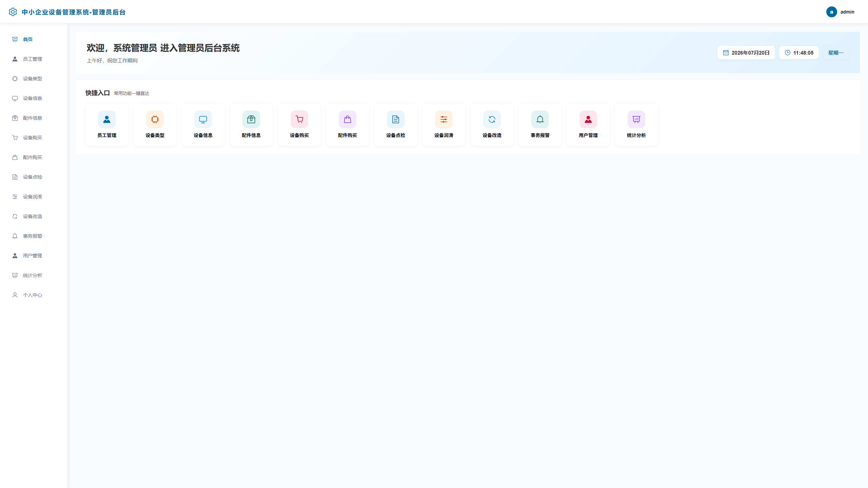
Task: Select the 设备润滑 sliders icon card
Action: point(444,119)
